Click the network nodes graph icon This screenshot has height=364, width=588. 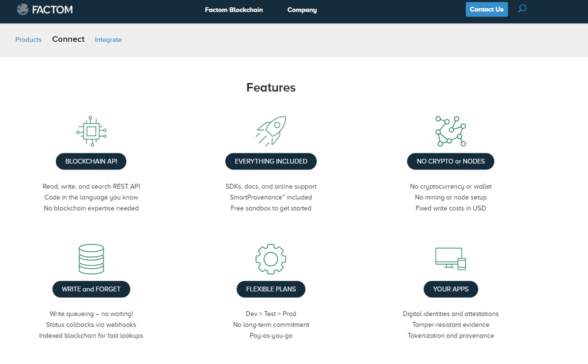coord(450,131)
